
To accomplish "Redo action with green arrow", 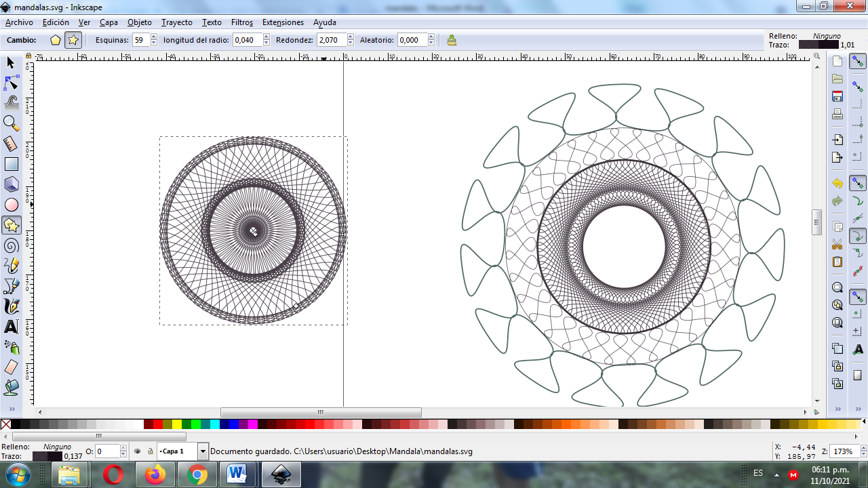I will [837, 201].
